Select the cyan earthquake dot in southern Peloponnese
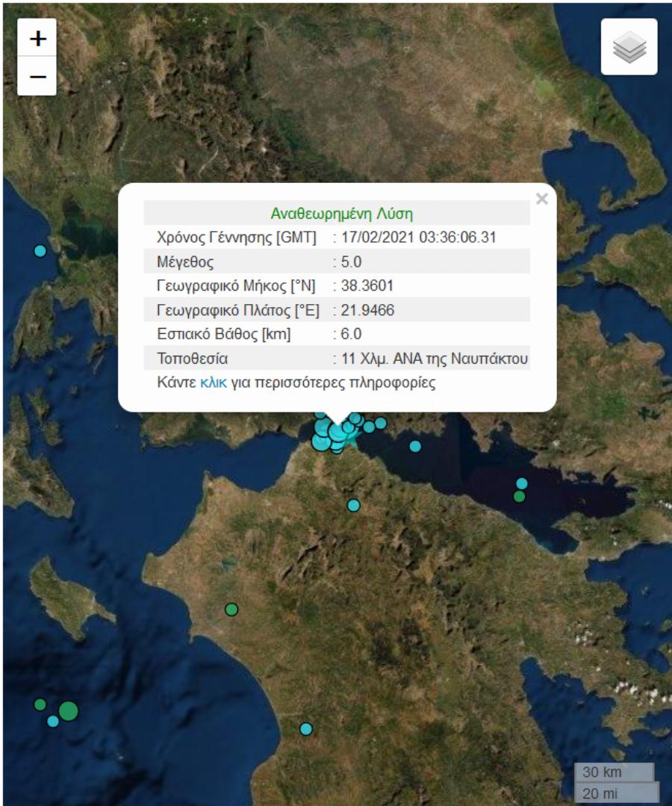Screen dimensions: 672x806 (x=304, y=727)
